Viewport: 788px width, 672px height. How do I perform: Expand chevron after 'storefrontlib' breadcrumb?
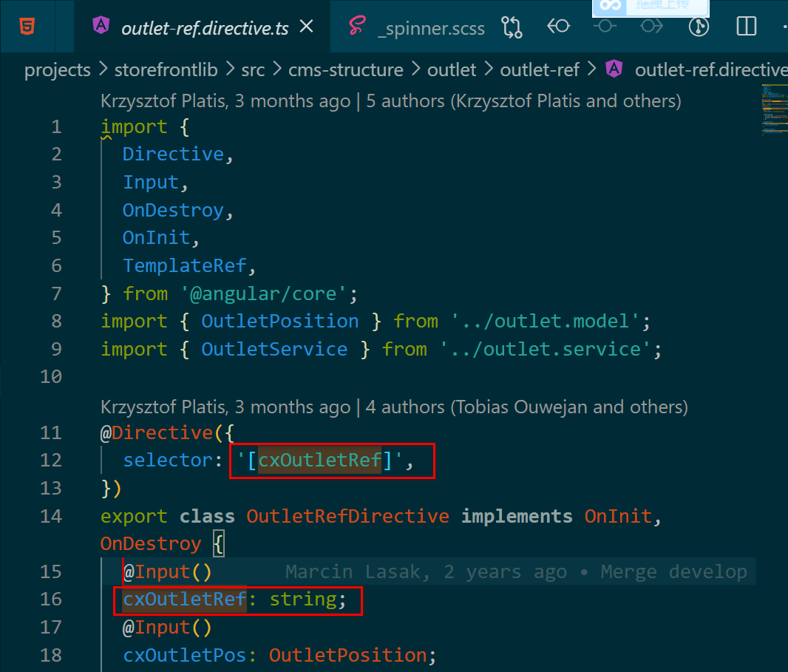coord(230,69)
